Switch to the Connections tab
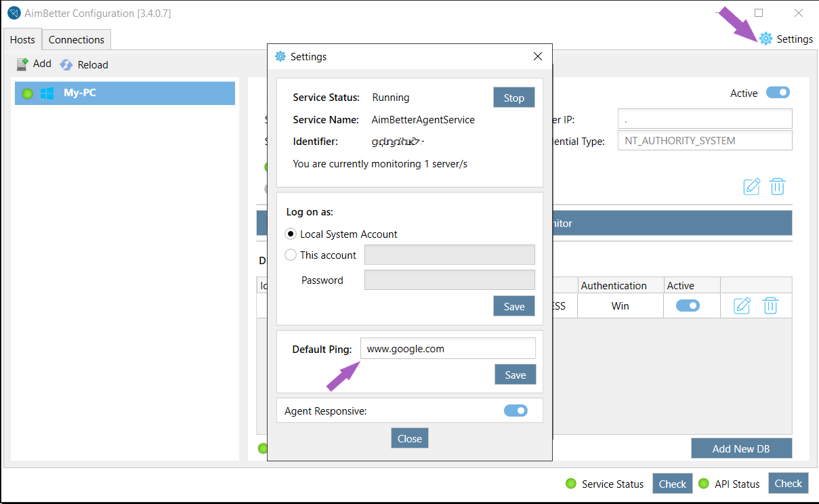 77,40
